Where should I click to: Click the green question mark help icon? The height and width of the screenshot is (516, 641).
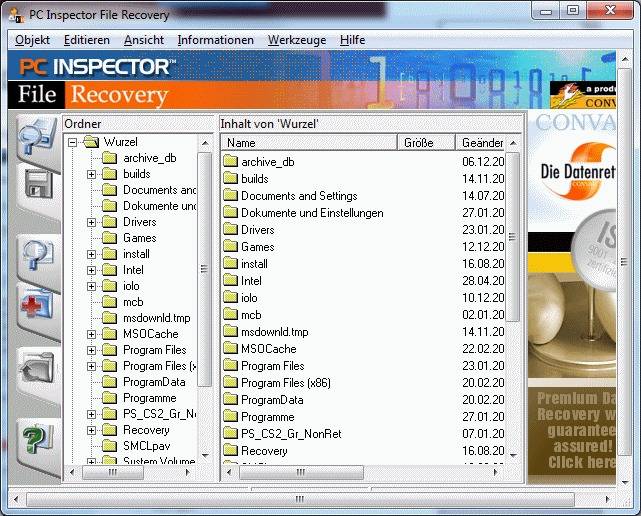point(38,438)
